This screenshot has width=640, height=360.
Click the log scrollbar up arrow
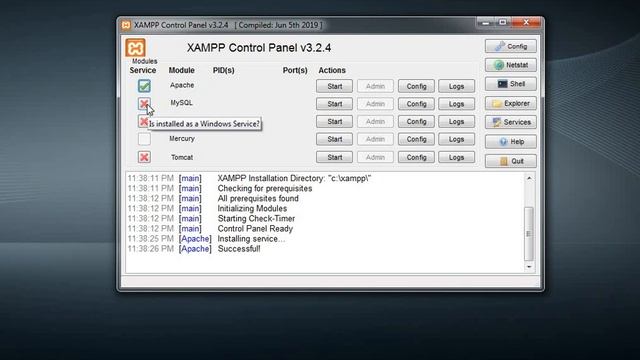pyautogui.click(x=529, y=178)
